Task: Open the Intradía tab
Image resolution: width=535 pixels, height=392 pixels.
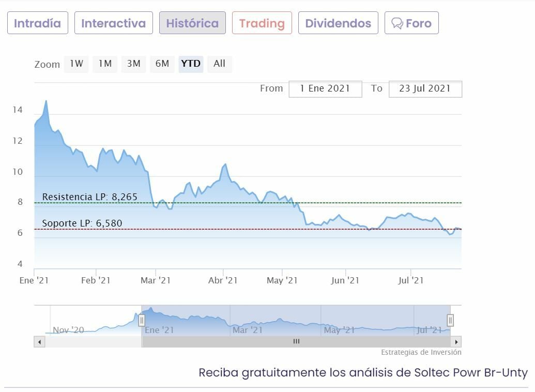Action: point(37,23)
